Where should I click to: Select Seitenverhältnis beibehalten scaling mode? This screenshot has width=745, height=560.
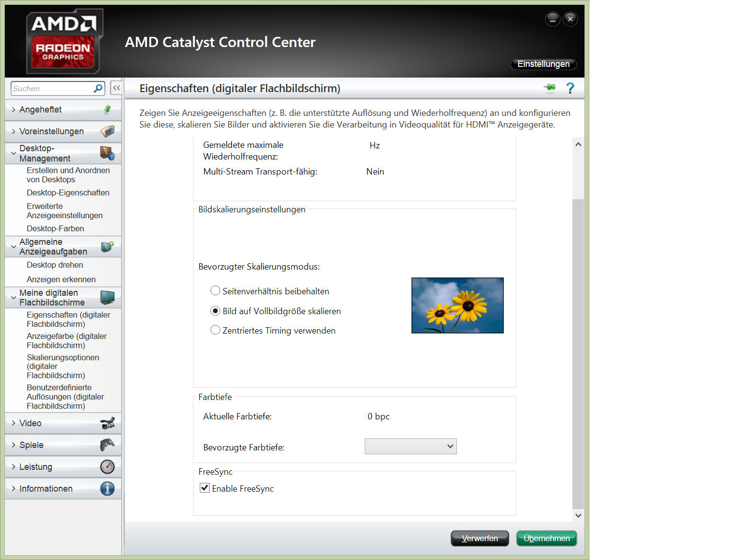215,290
